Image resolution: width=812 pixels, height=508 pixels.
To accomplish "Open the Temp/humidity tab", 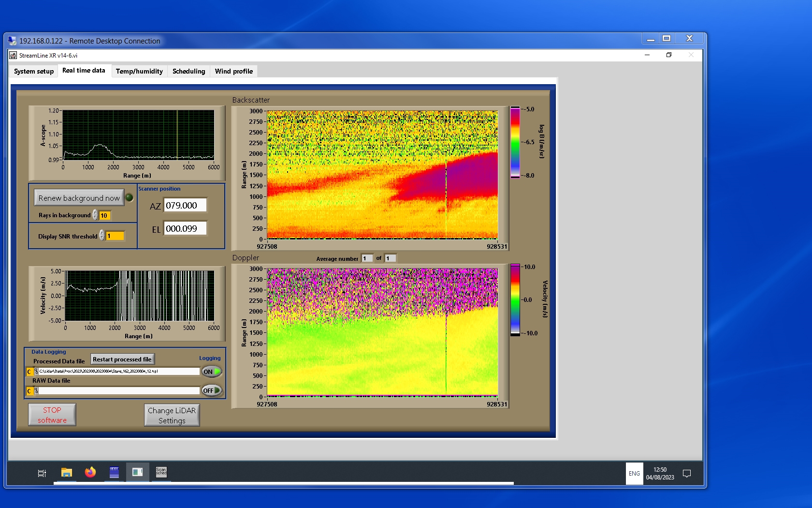I will 139,71.
